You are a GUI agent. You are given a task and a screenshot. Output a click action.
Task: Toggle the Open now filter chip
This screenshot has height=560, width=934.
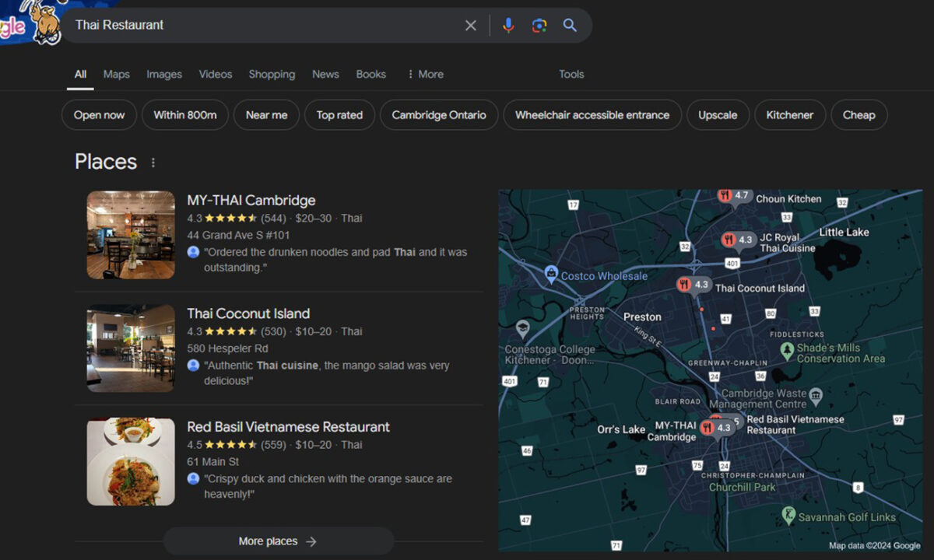pos(99,115)
